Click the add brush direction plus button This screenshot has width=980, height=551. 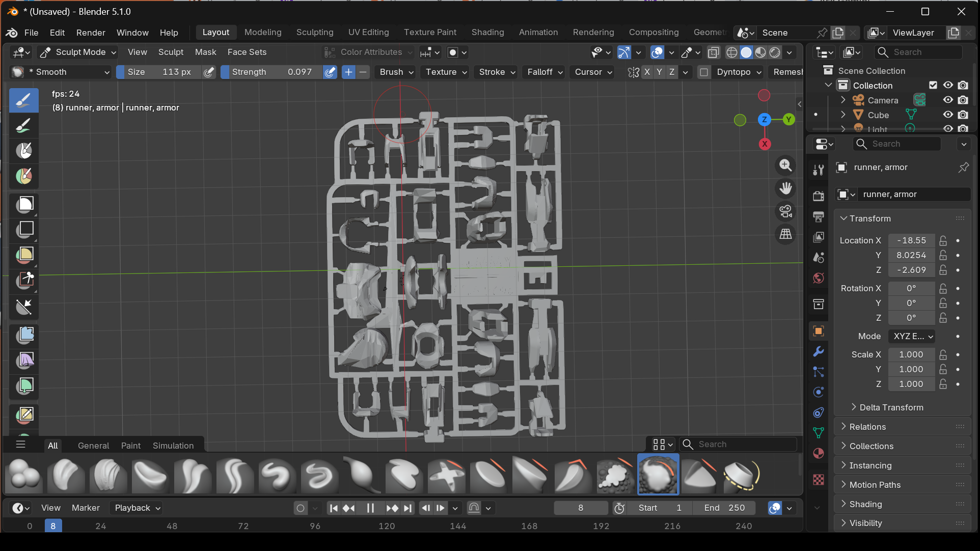pyautogui.click(x=348, y=72)
